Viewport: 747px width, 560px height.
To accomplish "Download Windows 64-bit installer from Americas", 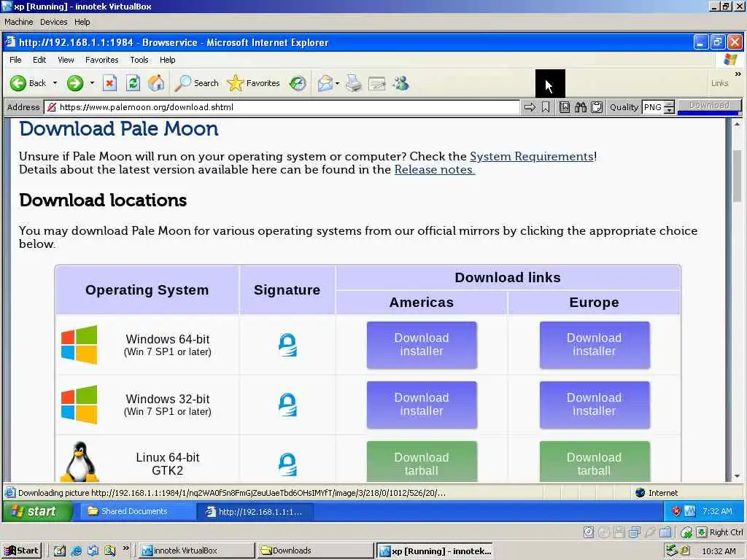I will [x=422, y=345].
